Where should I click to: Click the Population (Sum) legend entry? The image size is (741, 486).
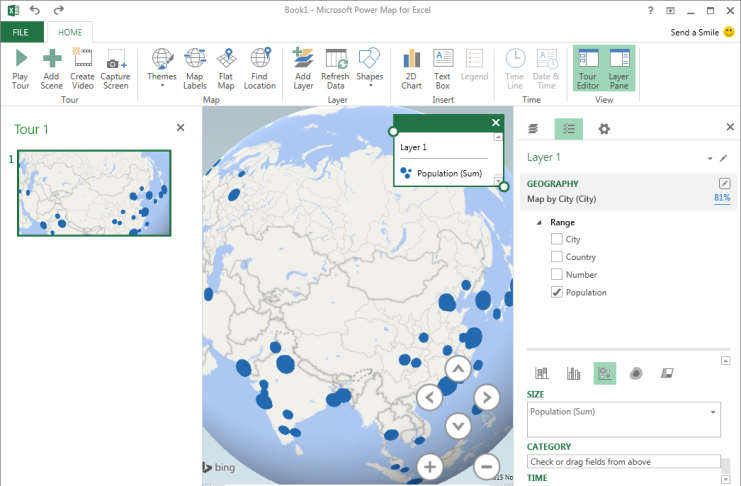coord(441,174)
